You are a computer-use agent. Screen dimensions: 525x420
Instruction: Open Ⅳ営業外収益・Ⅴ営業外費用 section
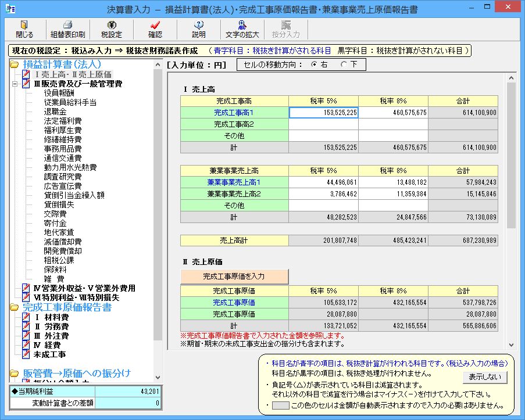[x=84, y=288]
